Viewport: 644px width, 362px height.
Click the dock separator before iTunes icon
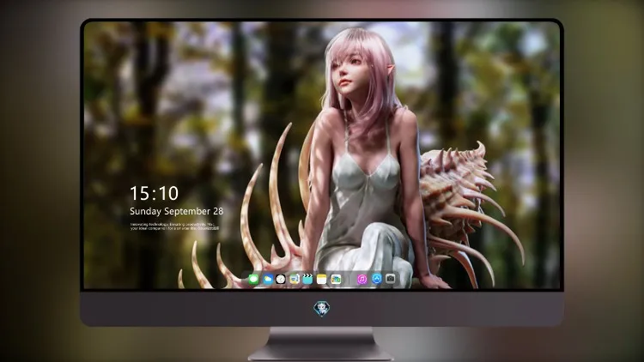(349, 280)
